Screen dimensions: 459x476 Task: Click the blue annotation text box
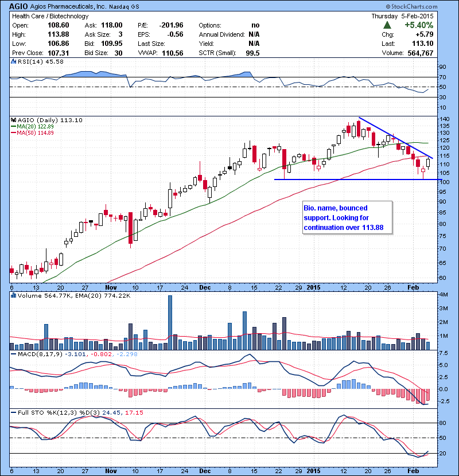347,218
